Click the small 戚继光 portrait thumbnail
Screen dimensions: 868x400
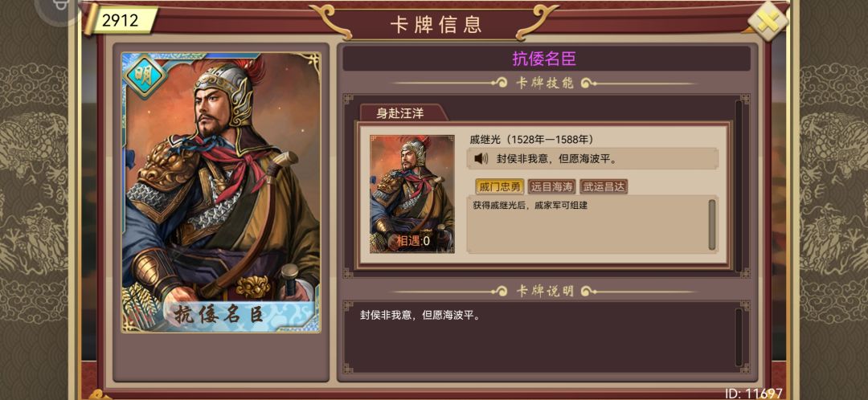click(411, 194)
